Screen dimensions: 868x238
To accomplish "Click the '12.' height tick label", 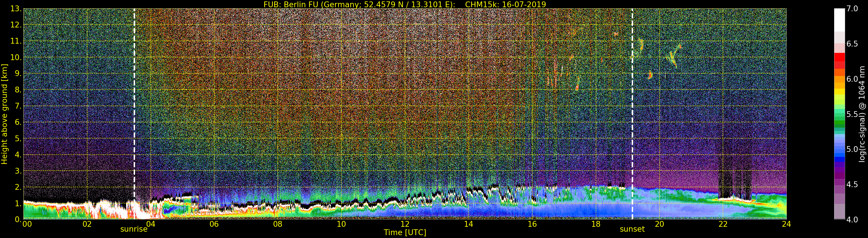I will click(x=16, y=25).
